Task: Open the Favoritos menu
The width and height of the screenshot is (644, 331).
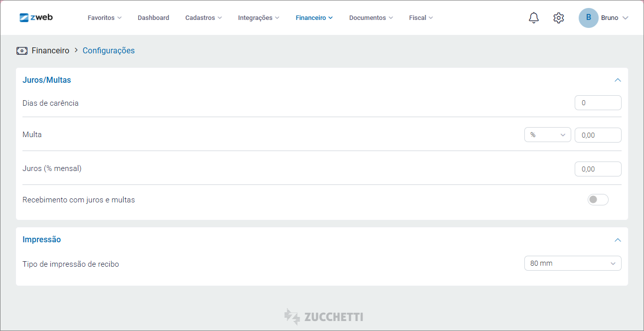Action: [x=104, y=18]
